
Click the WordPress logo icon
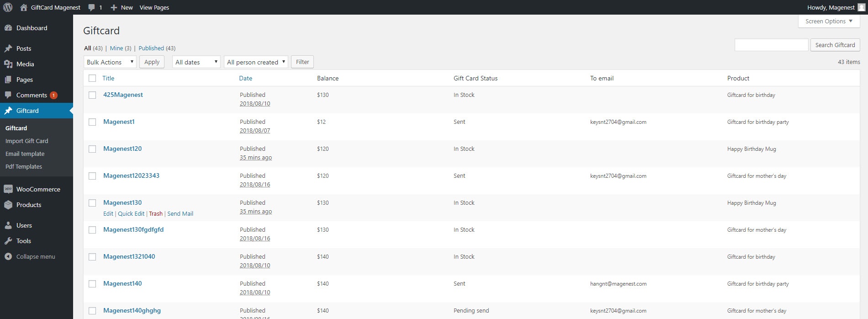(x=8, y=7)
